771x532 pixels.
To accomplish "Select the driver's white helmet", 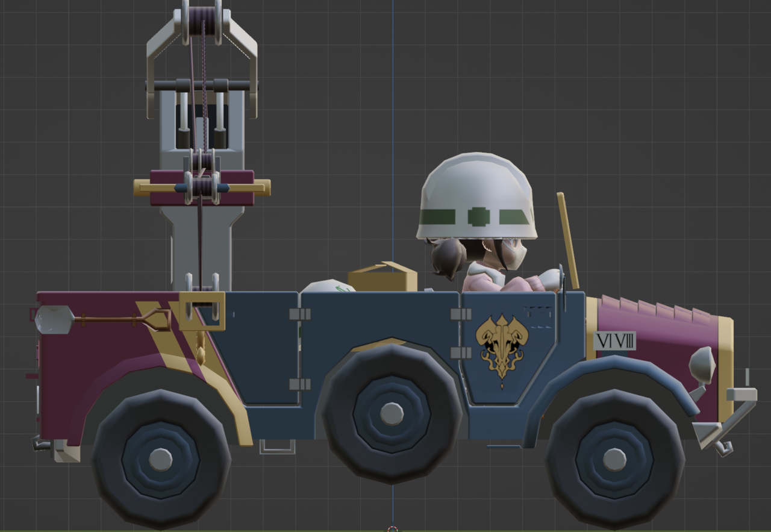I will click(476, 197).
